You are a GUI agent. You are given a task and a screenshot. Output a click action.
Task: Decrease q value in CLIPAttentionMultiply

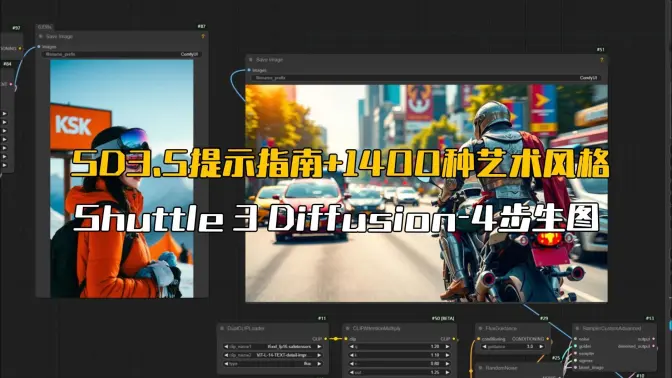tap(352, 347)
